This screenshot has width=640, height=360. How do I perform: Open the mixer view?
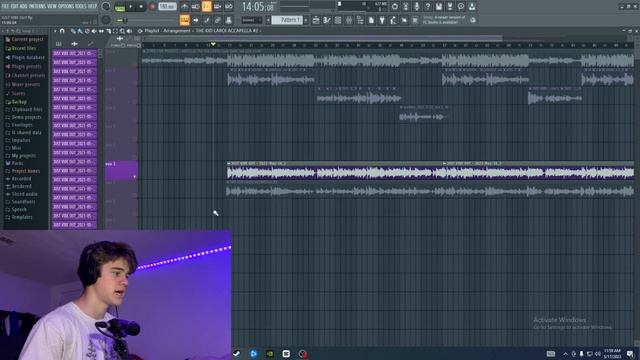tap(349, 20)
